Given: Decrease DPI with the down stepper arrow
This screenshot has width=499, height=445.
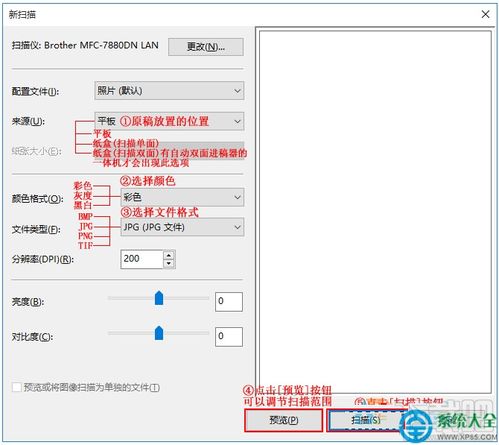Looking at the screenshot, I should 169,264.
